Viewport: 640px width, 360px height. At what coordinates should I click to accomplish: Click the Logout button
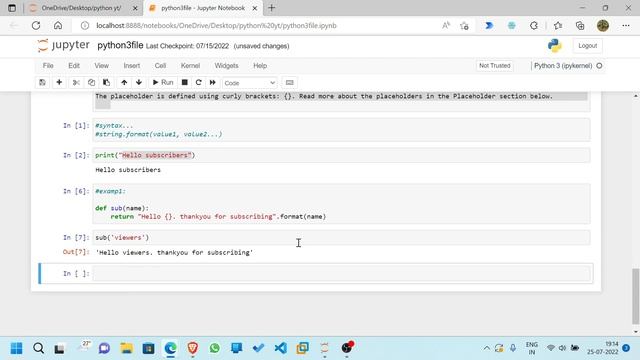coord(587,46)
